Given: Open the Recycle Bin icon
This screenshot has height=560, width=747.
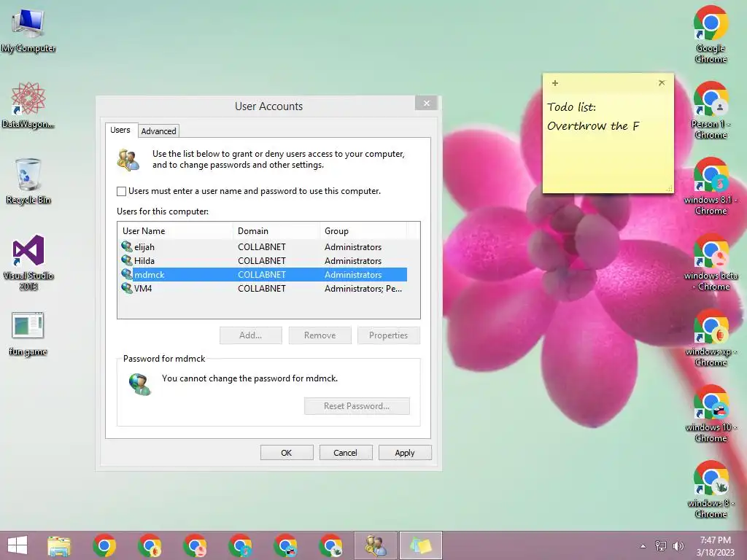Looking at the screenshot, I should (28, 181).
